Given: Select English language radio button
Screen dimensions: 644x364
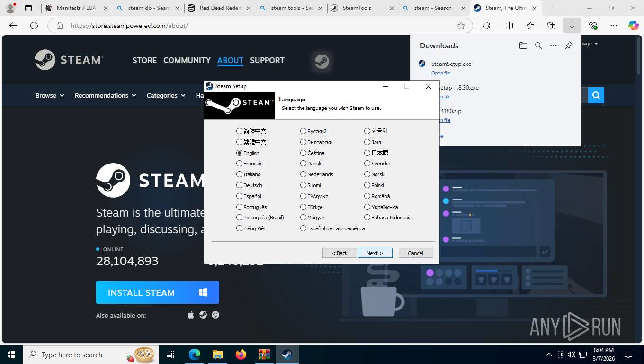Looking at the screenshot, I should [240, 153].
